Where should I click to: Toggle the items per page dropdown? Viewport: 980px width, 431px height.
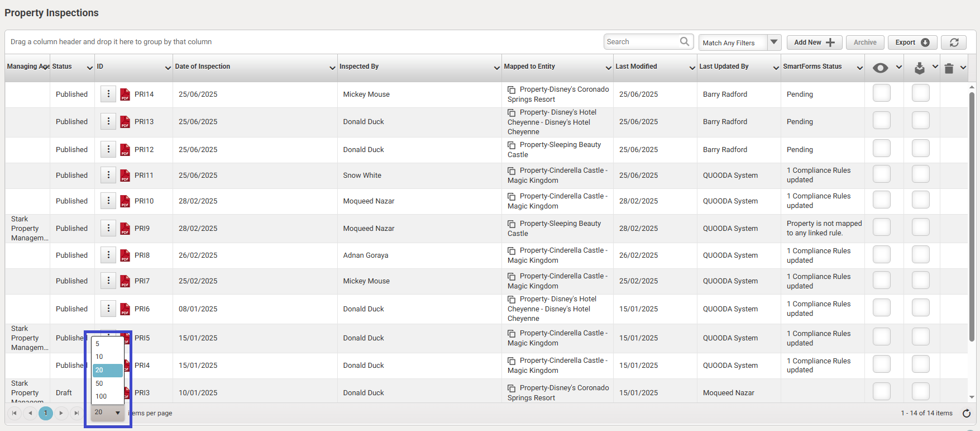tap(108, 413)
